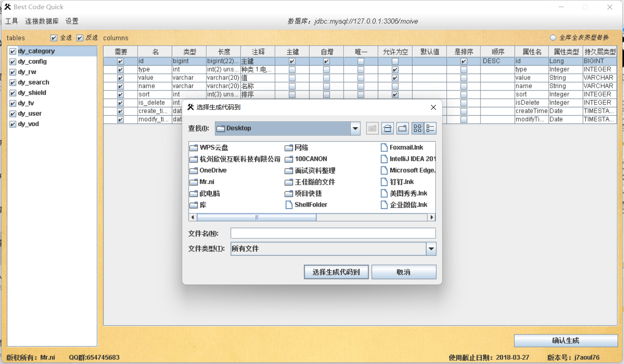624x364 pixels.
Task: Create new folder icon in dialog
Action: [x=403, y=129]
